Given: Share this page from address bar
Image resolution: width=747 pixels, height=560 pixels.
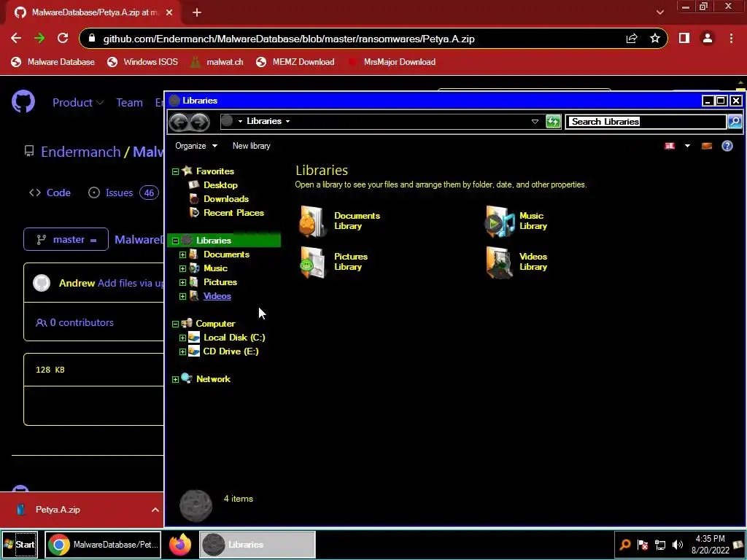Looking at the screenshot, I should coord(632,39).
